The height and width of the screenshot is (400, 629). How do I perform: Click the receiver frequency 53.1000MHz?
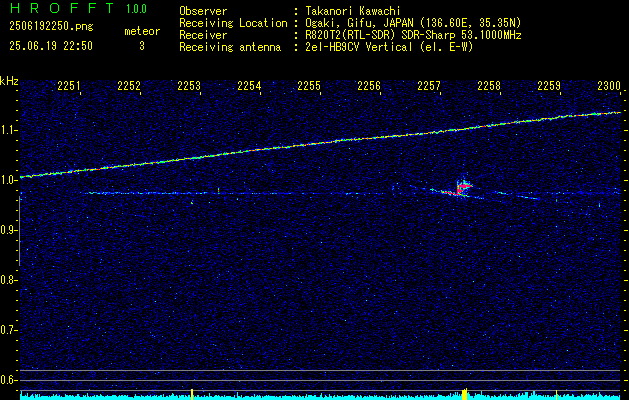click(489, 35)
